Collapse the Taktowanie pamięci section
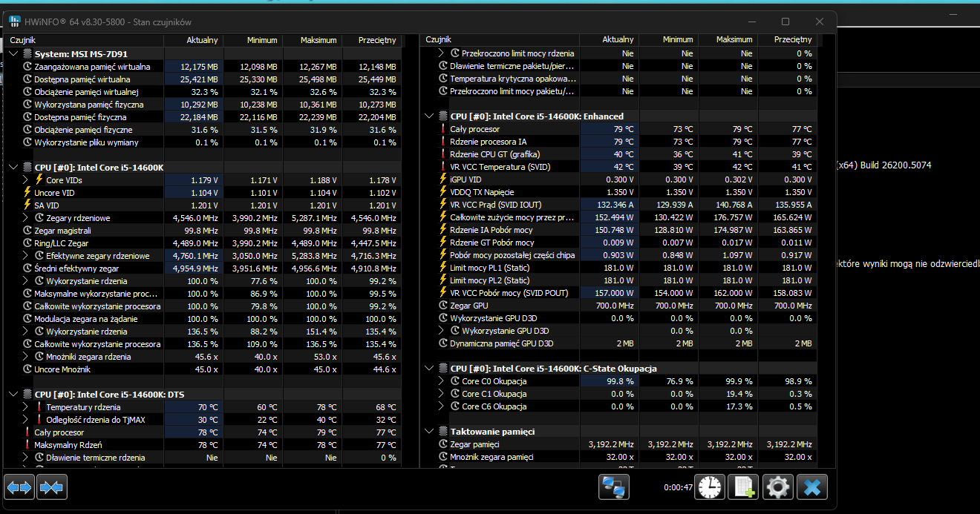The image size is (980, 514). click(430, 431)
